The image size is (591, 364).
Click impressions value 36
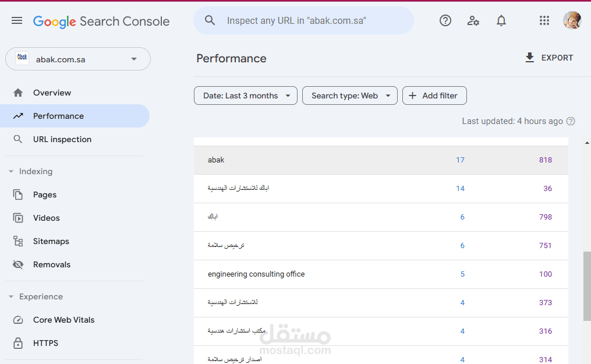tap(548, 188)
